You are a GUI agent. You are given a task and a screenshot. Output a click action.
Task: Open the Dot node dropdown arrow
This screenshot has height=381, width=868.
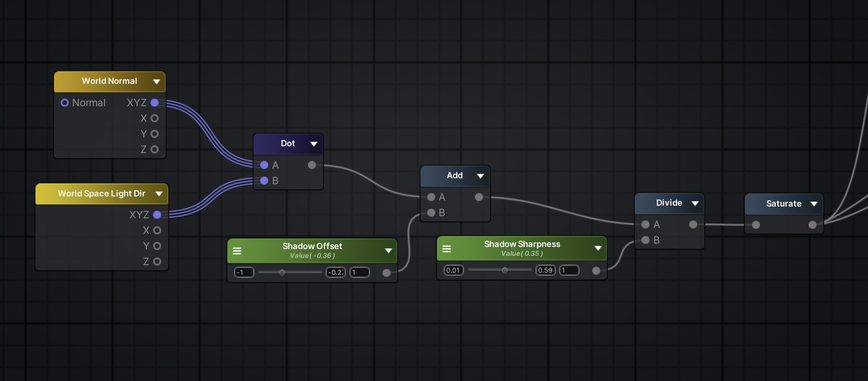(x=314, y=144)
